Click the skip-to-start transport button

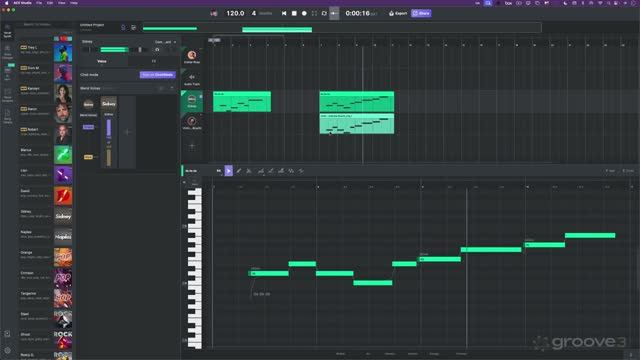pyautogui.click(x=284, y=13)
